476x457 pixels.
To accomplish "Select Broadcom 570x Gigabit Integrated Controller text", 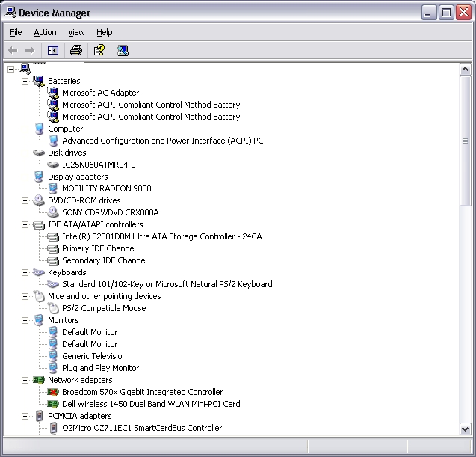I will tap(143, 392).
